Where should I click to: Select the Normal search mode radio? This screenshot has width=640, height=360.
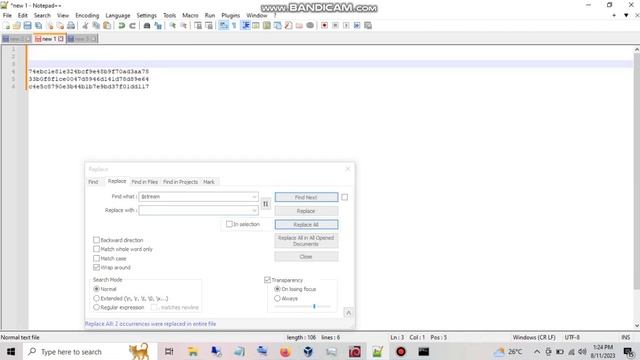pos(96,289)
